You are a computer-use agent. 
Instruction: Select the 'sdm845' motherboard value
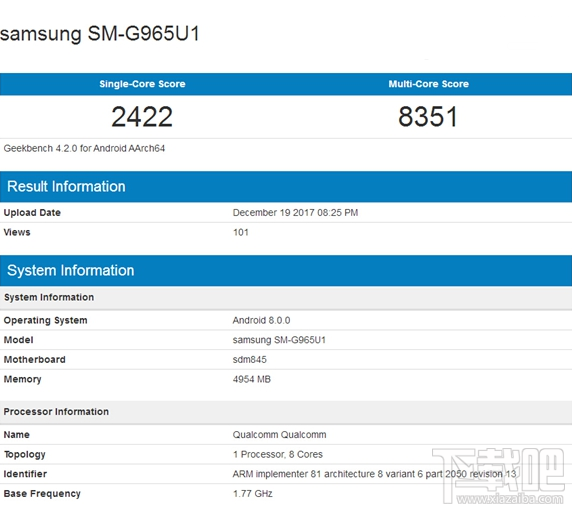click(250, 360)
